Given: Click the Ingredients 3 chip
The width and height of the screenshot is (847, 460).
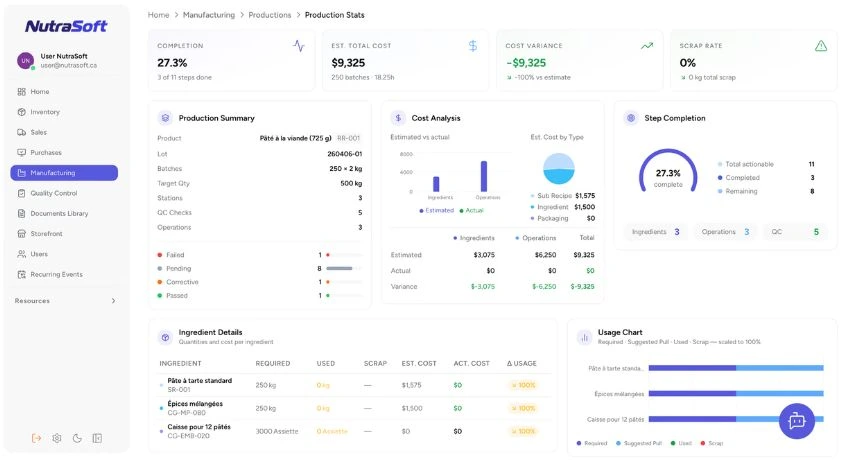Looking at the screenshot, I should tap(655, 232).
